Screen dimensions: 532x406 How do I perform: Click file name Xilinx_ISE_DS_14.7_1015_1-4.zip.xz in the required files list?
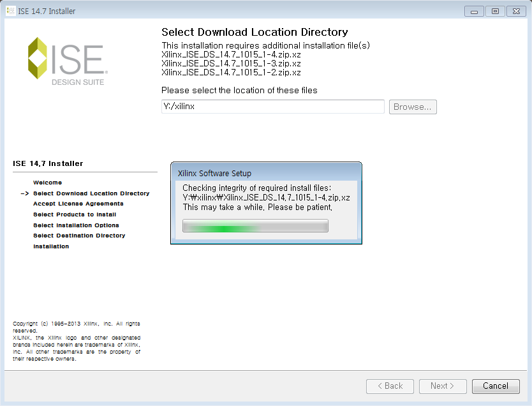(x=231, y=55)
